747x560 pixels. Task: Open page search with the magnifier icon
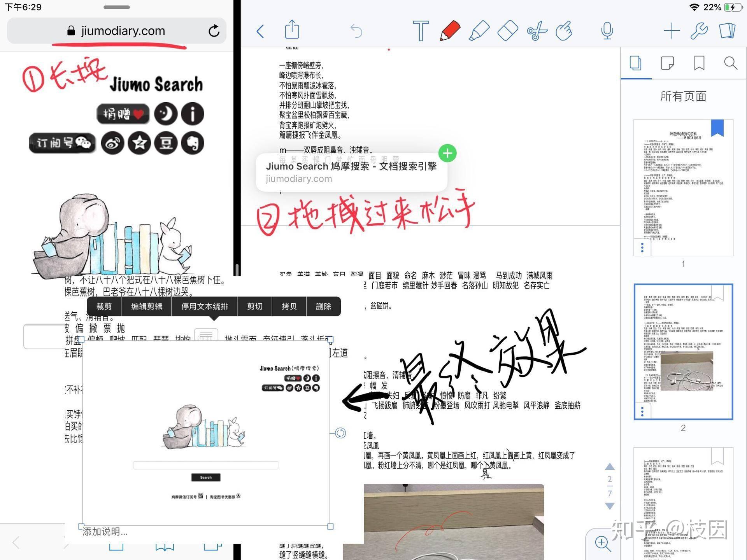(731, 63)
